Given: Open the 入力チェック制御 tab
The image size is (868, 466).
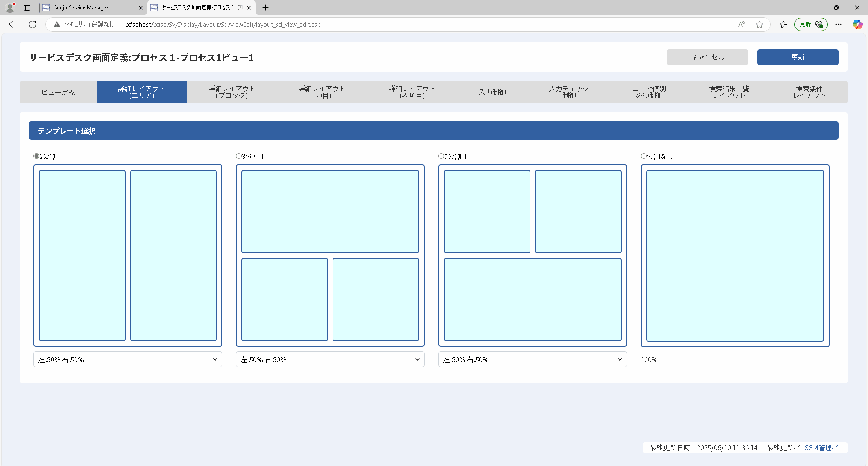Looking at the screenshot, I should pyautogui.click(x=569, y=92).
